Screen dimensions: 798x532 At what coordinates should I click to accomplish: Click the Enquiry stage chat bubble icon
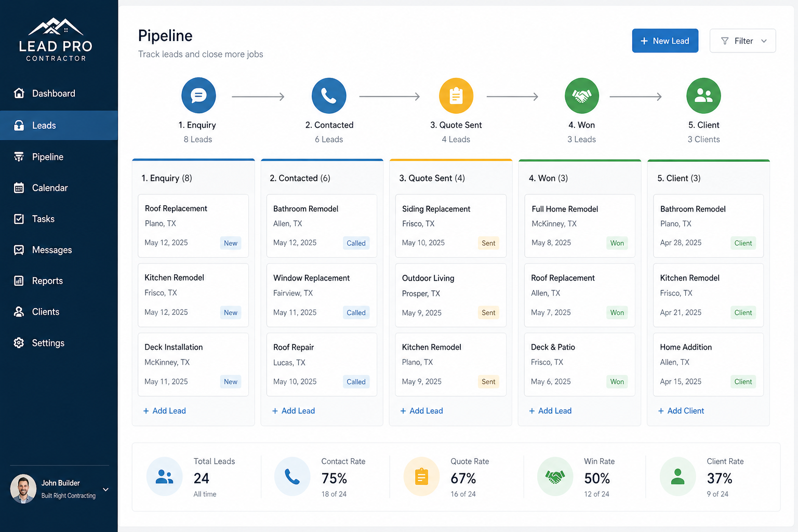click(x=198, y=96)
